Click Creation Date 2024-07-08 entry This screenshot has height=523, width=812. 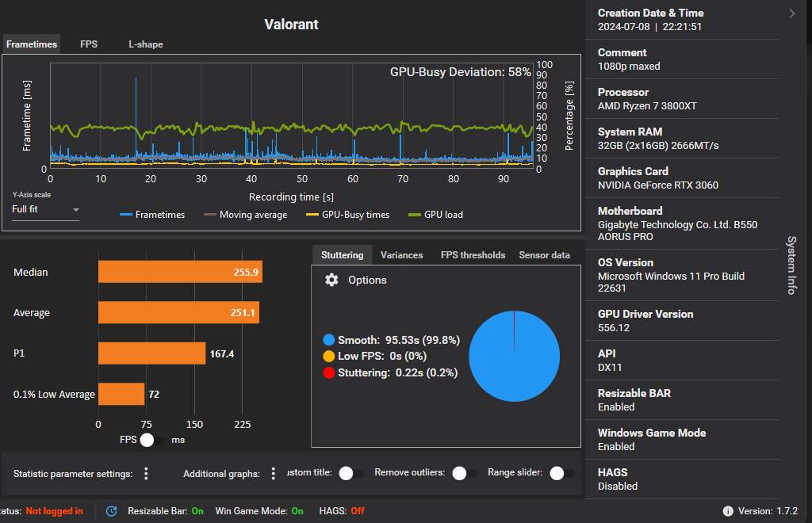pos(650,27)
